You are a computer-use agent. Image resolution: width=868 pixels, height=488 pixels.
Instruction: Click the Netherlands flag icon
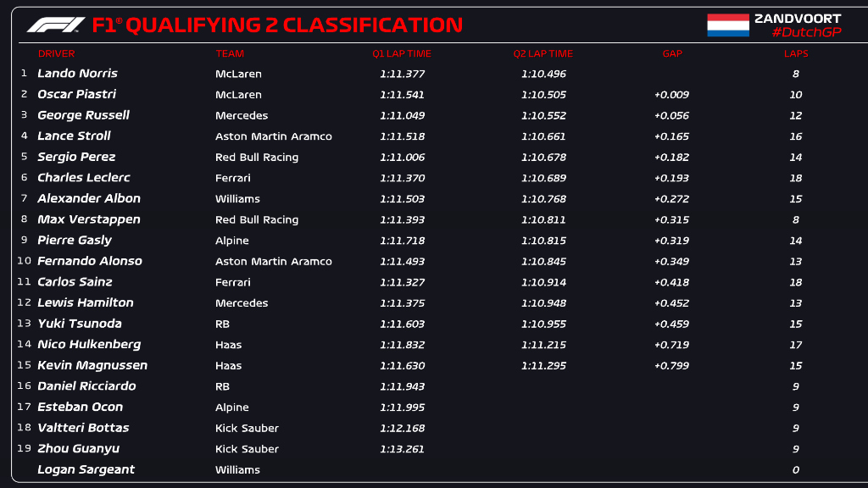[x=728, y=25]
